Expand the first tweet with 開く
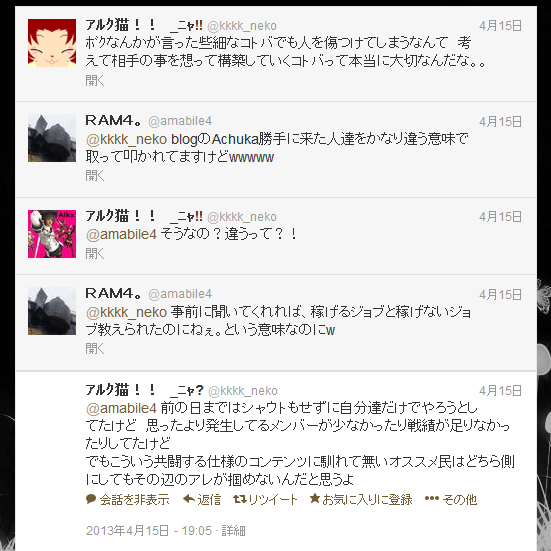This screenshot has height=551, width=551. (95, 80)
